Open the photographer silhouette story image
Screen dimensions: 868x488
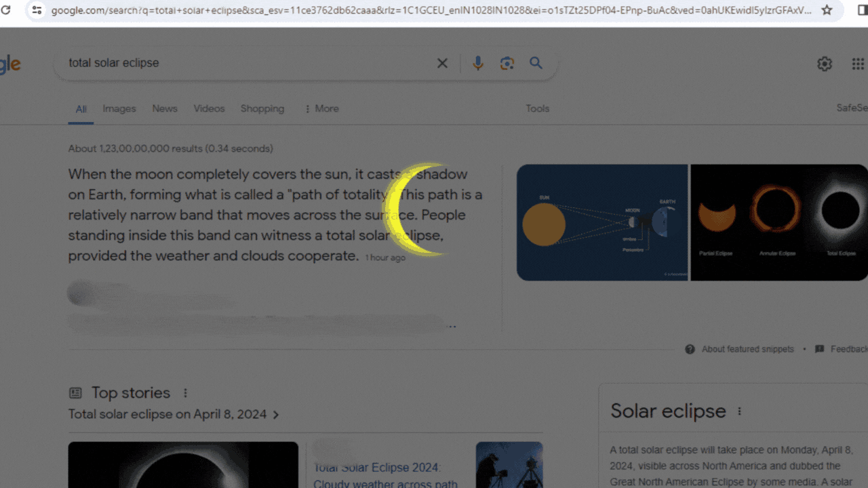click(509, 465)
